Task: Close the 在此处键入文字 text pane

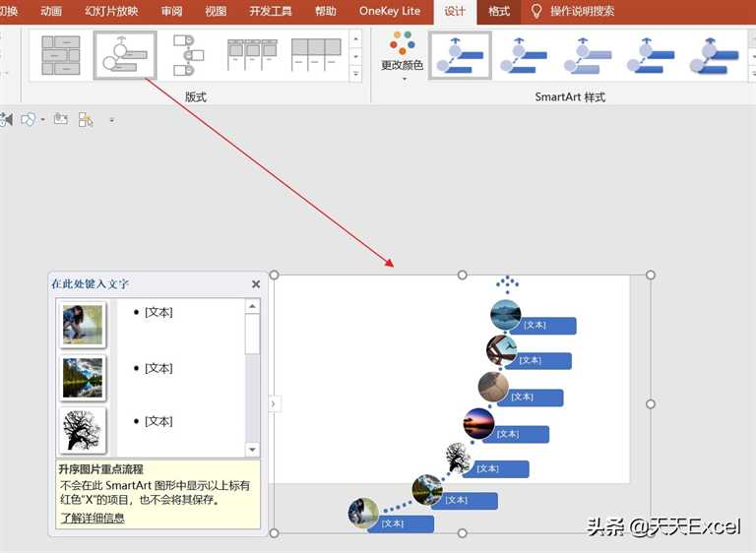Action: click(x=256, y=284)
